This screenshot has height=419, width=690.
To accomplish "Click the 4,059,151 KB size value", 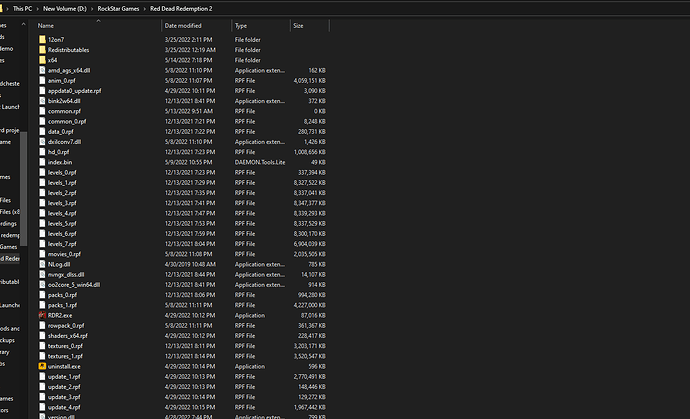I will click(309, 81).
